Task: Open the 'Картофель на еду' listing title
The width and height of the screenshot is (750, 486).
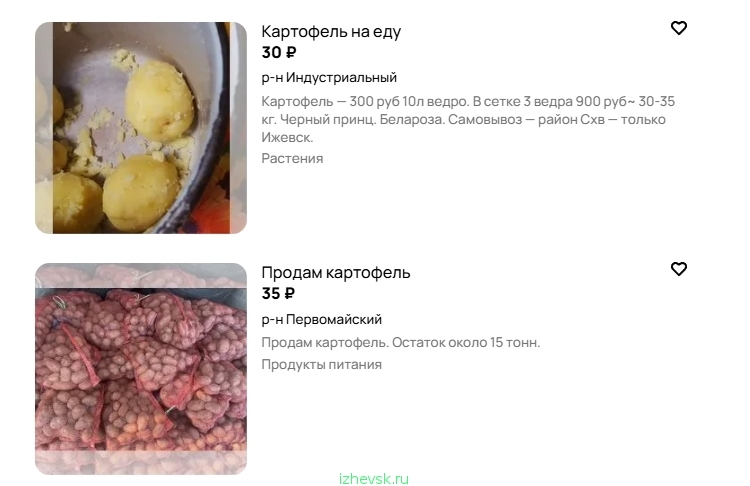Action: [x=331, y=32]
